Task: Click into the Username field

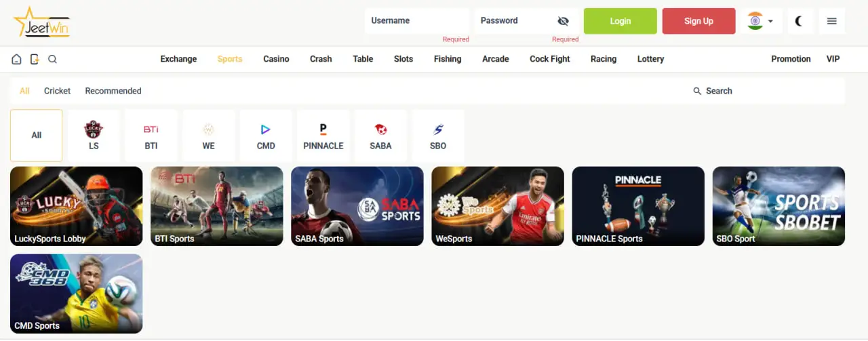Action: (x=417, y=21)
